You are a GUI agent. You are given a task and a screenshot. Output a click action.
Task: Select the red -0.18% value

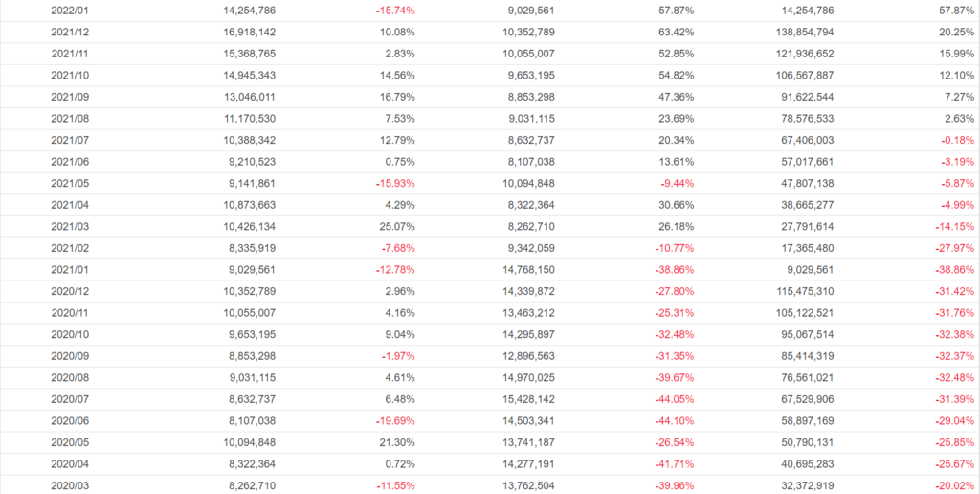(958, 140)
